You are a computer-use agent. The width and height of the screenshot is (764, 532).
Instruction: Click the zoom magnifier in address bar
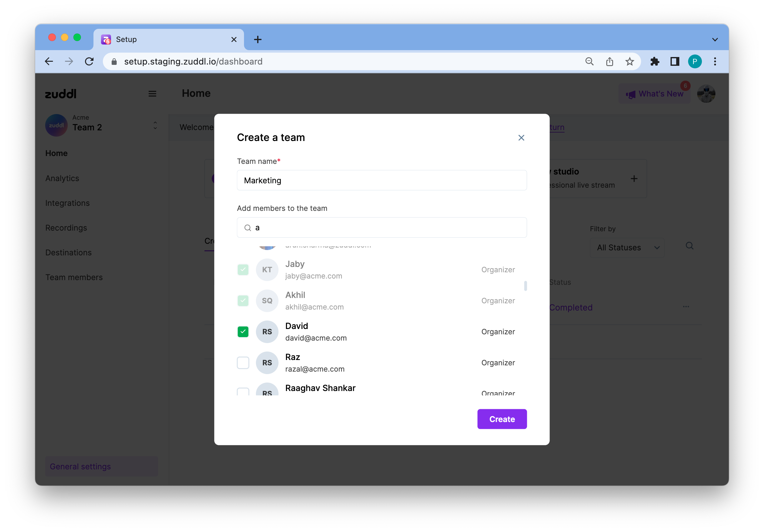589,61
